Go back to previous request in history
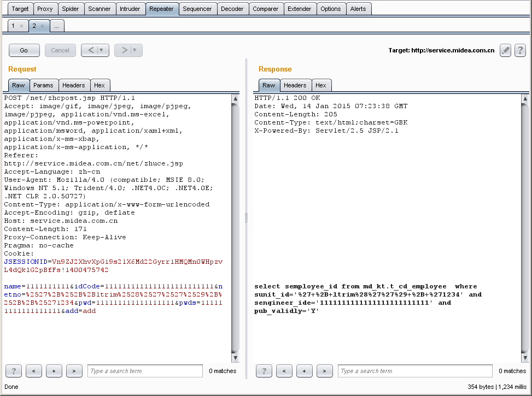The height and width of the screenshot is (396, 532). coord(91,50)
